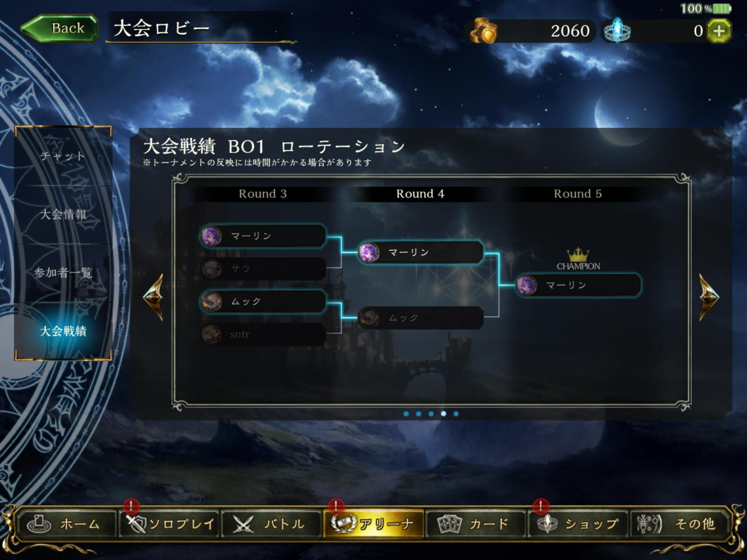Open the アリーナ bottom menu item
This screenshot has height=560, width=747.
(373, 524)
